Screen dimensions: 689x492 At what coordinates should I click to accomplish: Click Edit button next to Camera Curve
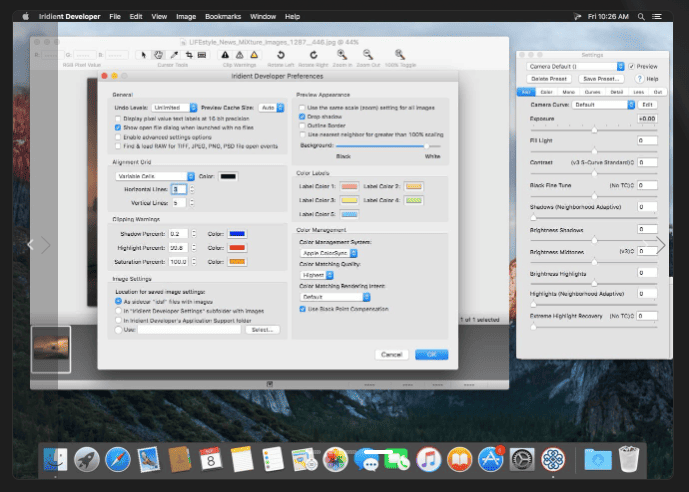point(647,105)
